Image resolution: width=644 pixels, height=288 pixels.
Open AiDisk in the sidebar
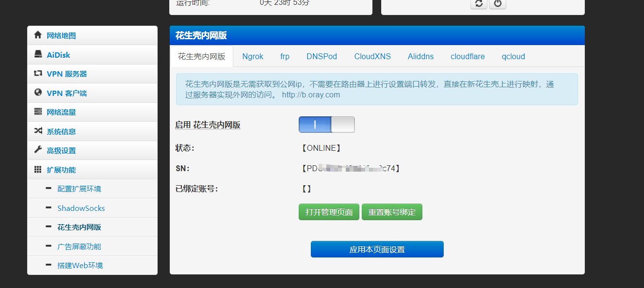pos(92,55)
